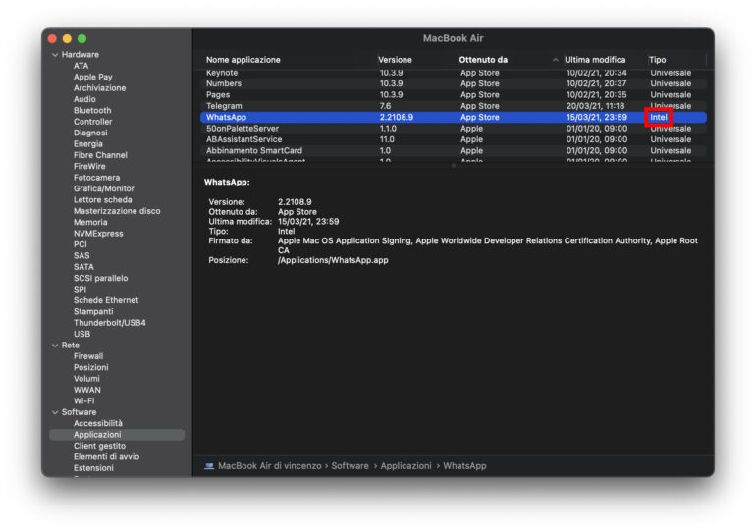Select Wi-Fi under Rete
The height and width of the screenshot is (532, 756).
[x=84, y=401]
